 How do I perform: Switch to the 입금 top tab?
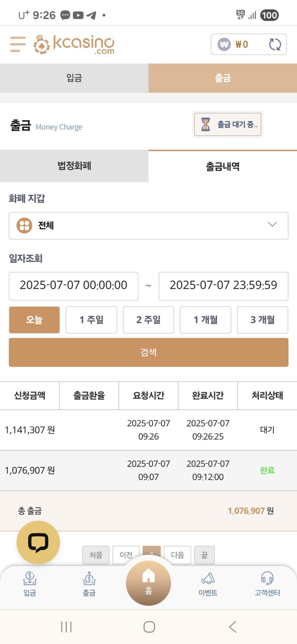click(x=74, y=78)
